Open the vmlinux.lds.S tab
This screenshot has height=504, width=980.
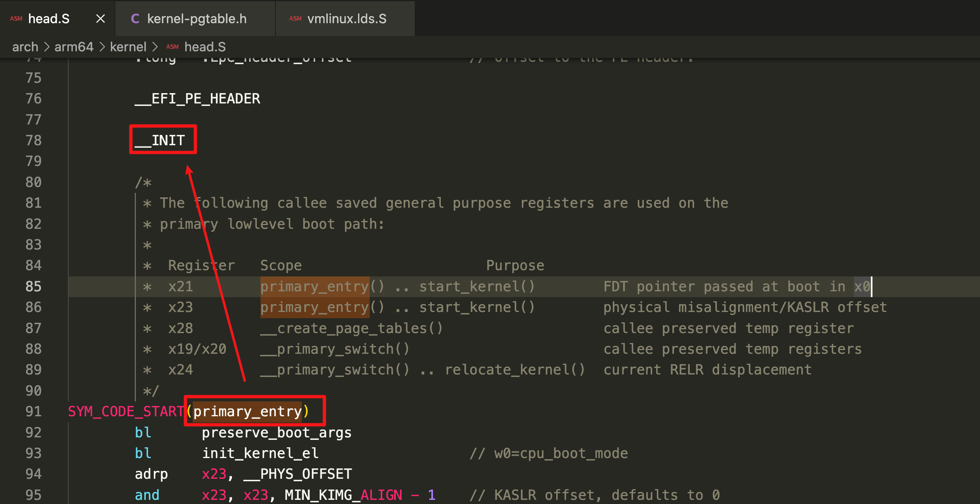[x=347, y=19]
